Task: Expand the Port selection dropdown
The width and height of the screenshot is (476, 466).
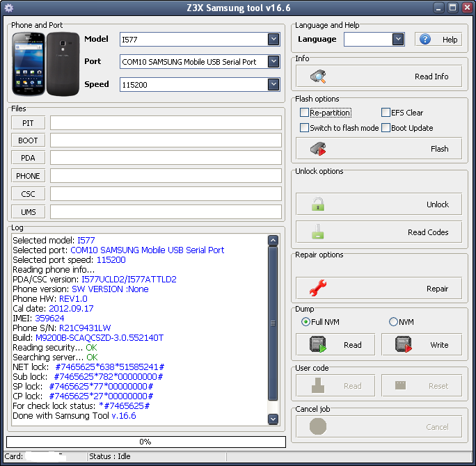Action: tap(273, 62)
